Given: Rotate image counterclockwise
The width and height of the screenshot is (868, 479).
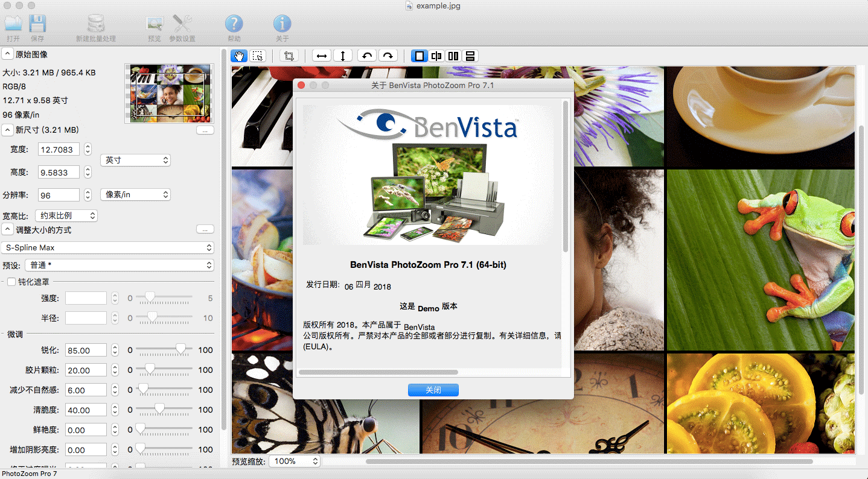Looking at the screenshot, I should pos(366,56).
